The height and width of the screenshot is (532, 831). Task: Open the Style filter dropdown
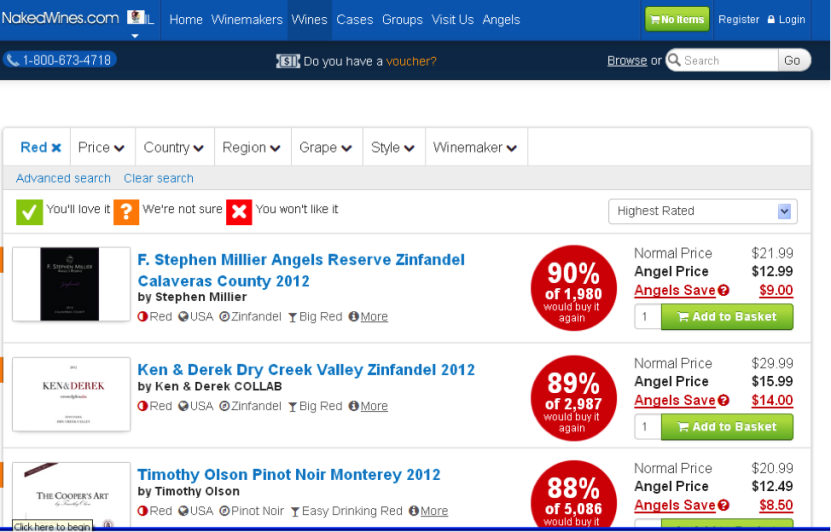(393, 147)
